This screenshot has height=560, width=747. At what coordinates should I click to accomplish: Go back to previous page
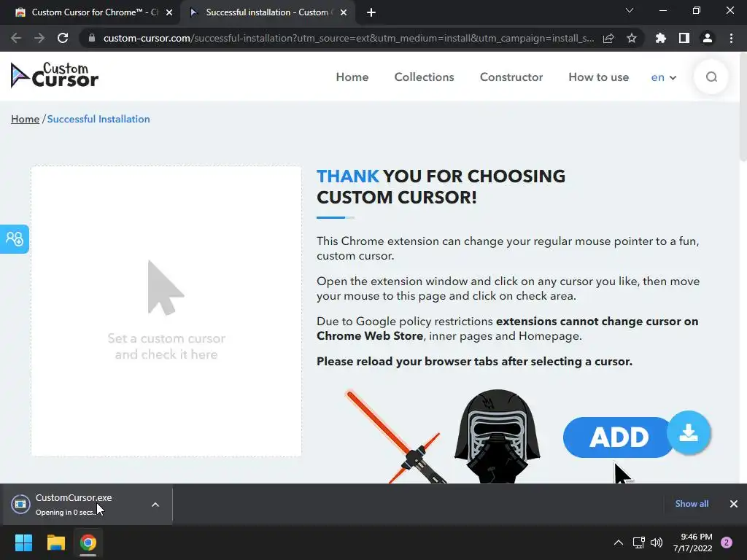pos(16,38)
